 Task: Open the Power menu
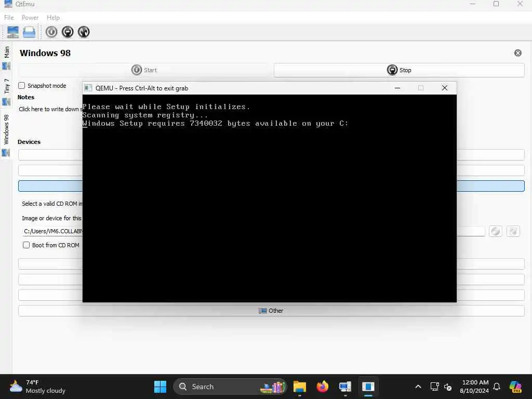[x=30, y=18]
